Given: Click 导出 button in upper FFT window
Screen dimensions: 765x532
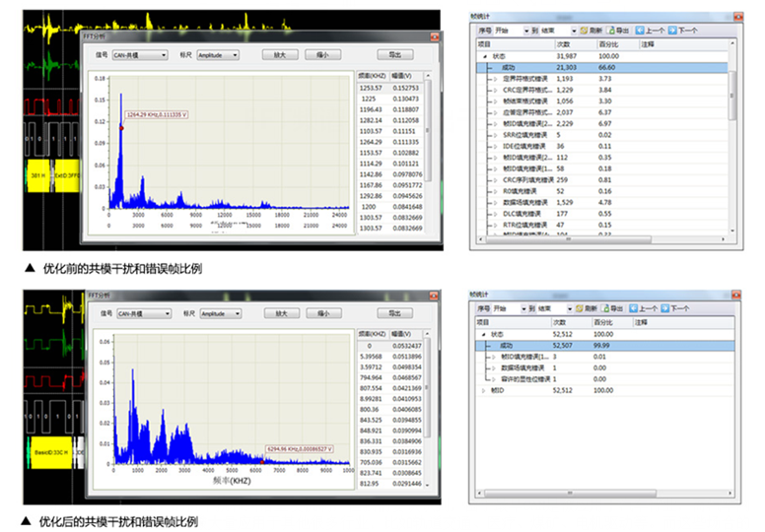Looking at the screenshot, I should (395, 54).
